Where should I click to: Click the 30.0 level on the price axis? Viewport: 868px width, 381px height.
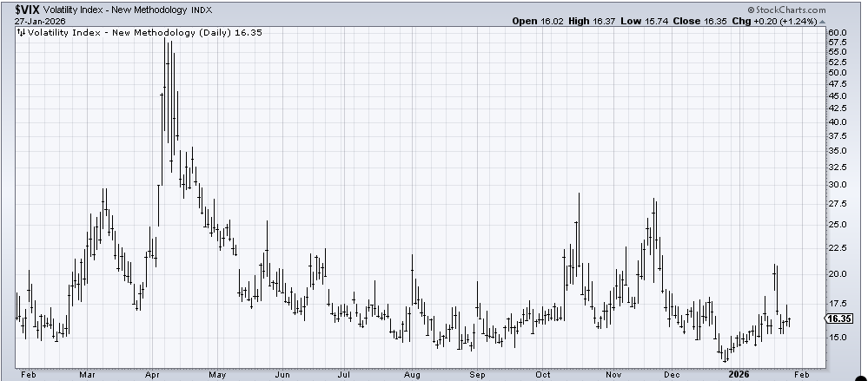pyautogui.click(x=837, y=185)
